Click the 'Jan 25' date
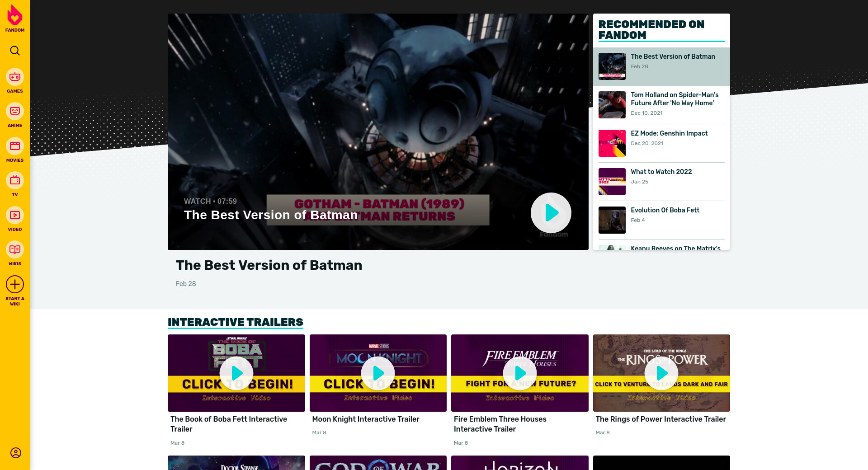This screenshot has width=868, height=470. (x=639, y=182)
